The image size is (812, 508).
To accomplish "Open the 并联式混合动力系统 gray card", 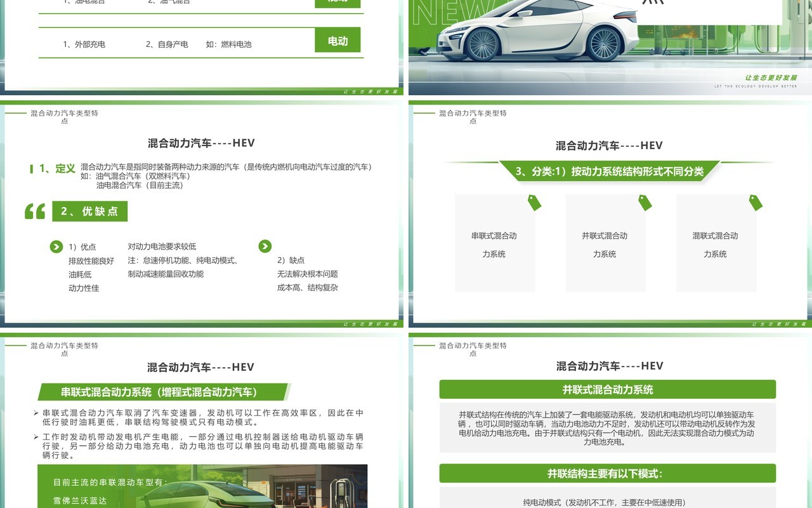I will [605, 243].
